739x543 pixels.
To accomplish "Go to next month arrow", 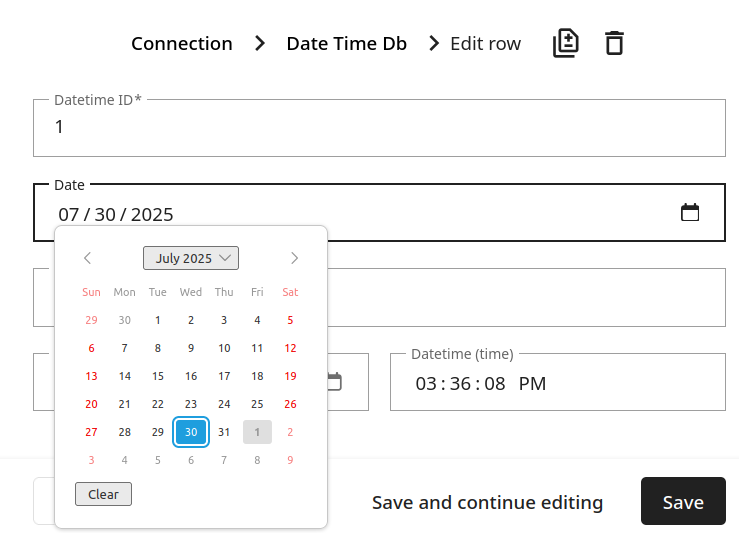I will pyautogui.click(x=295, y=258).
